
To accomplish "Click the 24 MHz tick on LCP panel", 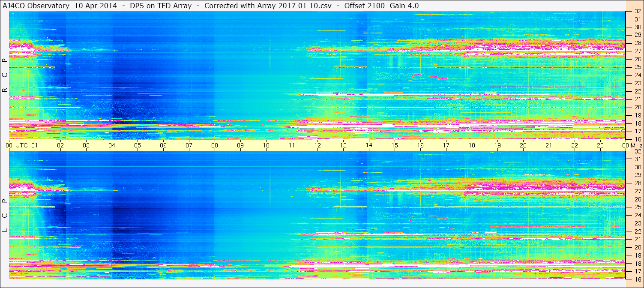I will point(638,215).
